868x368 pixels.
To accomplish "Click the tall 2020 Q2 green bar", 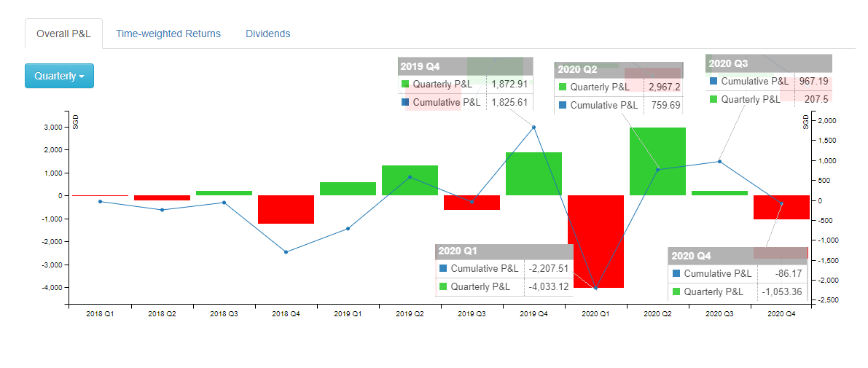I will pyautogui.click(x=657, y=162).
